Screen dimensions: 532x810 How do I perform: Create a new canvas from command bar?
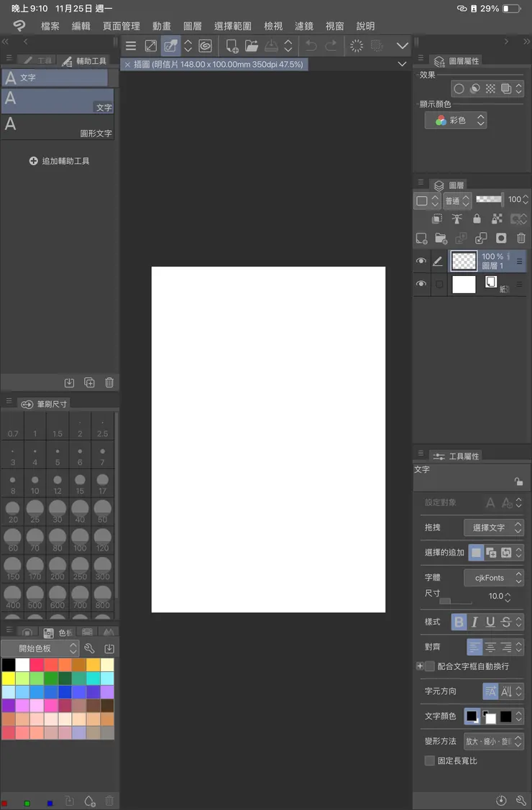click(x=232, y=46)
